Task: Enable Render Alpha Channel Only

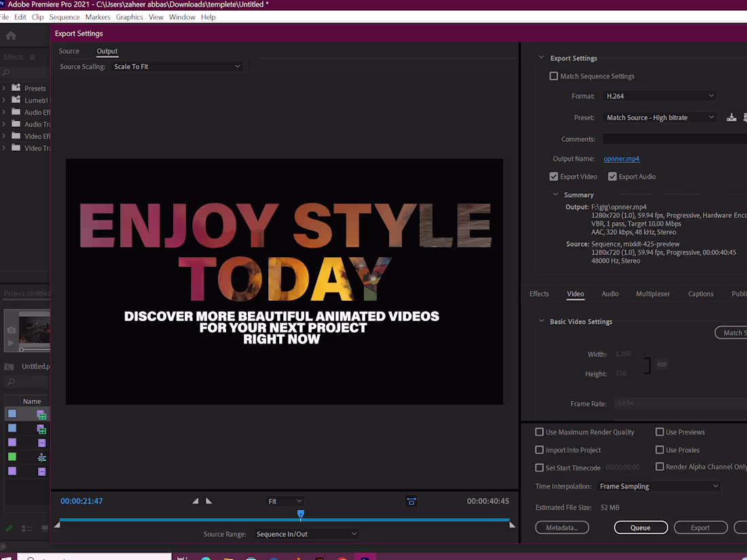Action: 660,467
